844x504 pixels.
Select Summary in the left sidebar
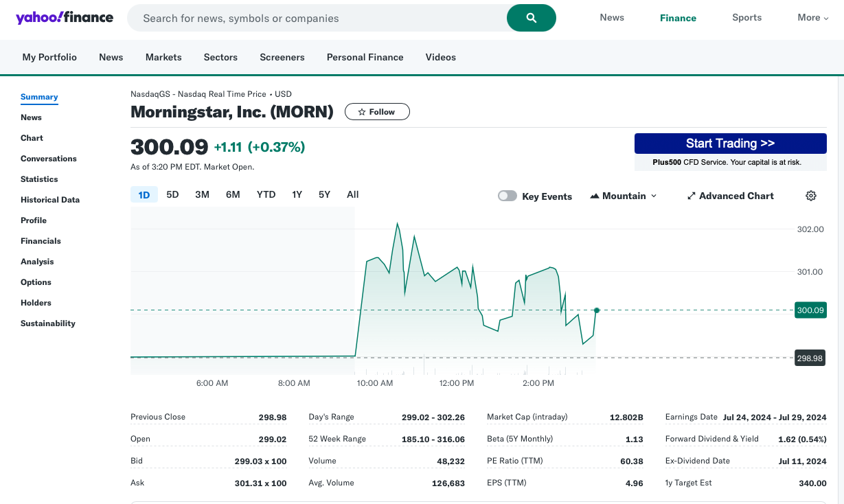(x=39, y=97)
